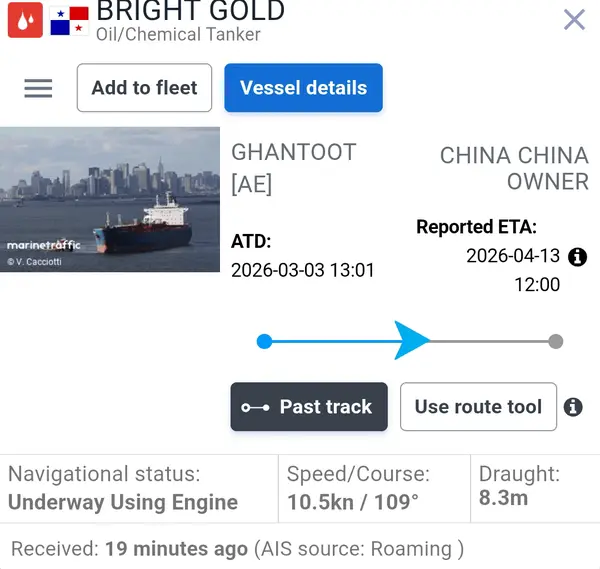Select the CHINA CHINA OWNER destination

click(514, 168)
